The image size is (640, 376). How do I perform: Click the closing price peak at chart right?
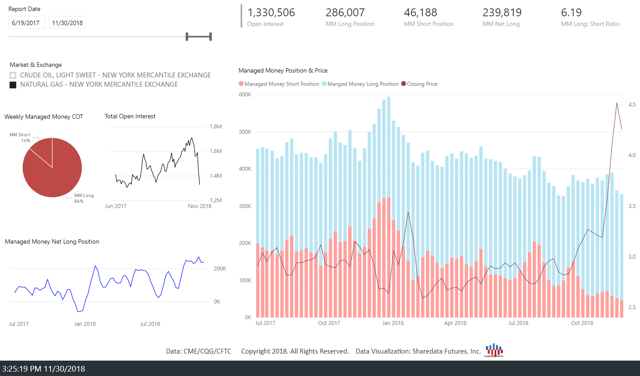(x=616, y=104)
